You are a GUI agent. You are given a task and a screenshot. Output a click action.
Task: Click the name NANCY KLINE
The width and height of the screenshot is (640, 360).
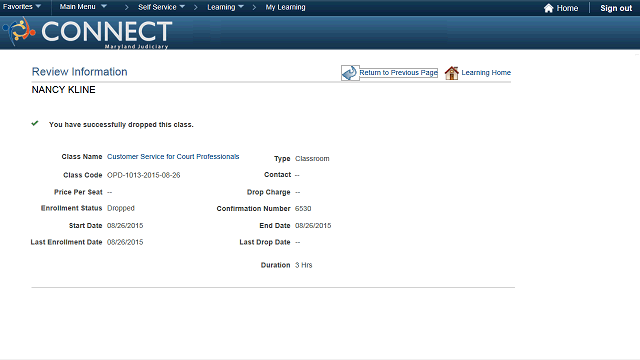[64, 90]
